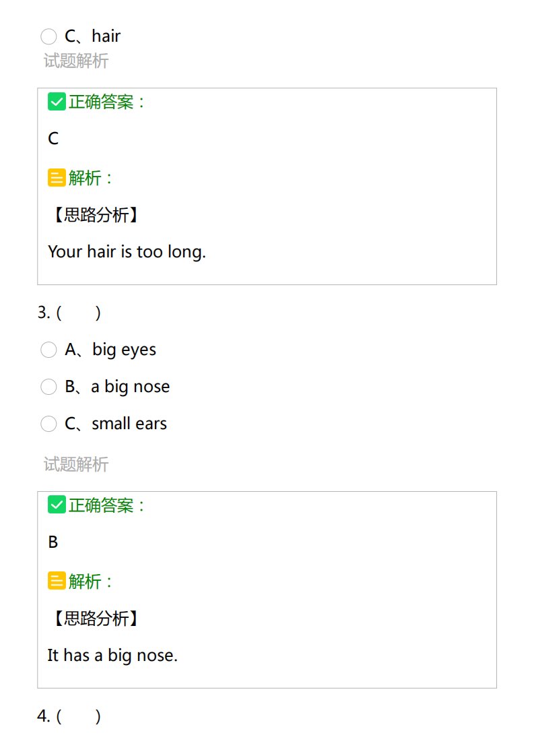Image resolution: width=534 pixels, height=756 pixels.
Task: Click 【思路分析】 heading in second answer box
Action: click(96, 618)
